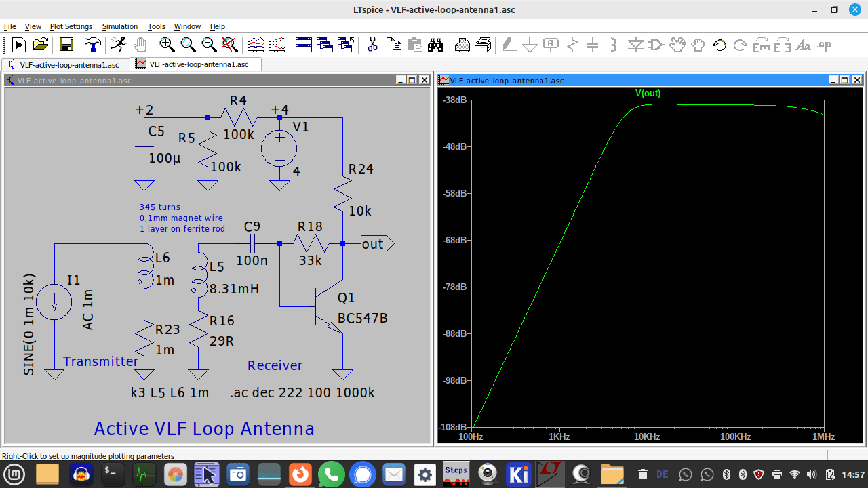Click the Place resistor icon

[572, 45]
